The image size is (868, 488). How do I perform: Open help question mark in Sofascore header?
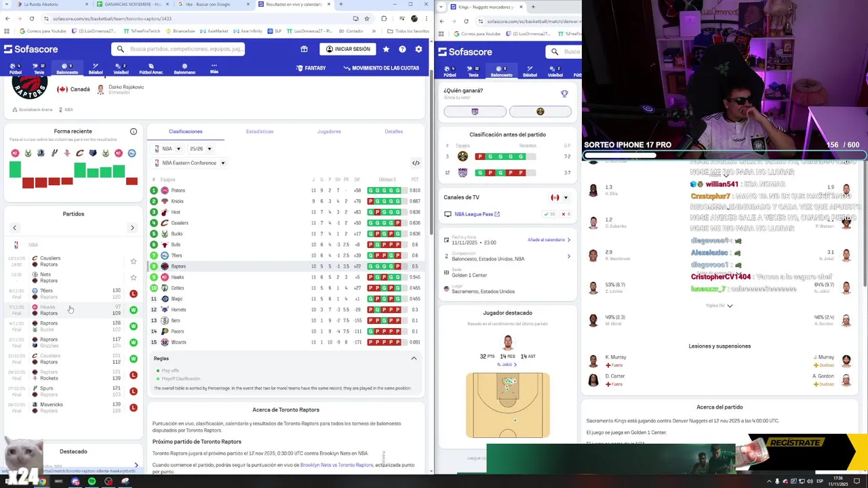pyautogui.click(x=402, y=49)
